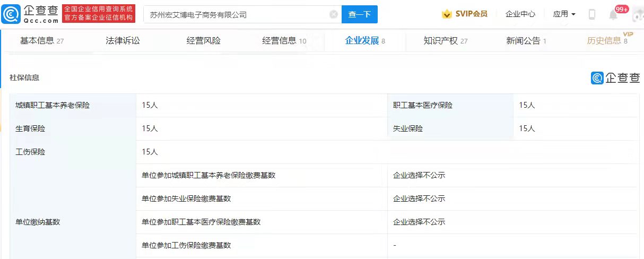Expand the 应用 dropdown

point(564,14)
